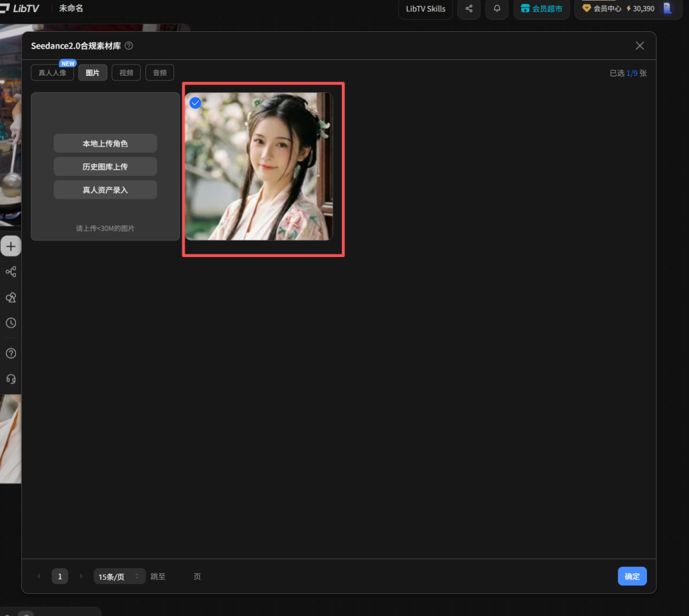Open the notification bell
The height and width of the screenshot is (616, 689).
point(497,9)
